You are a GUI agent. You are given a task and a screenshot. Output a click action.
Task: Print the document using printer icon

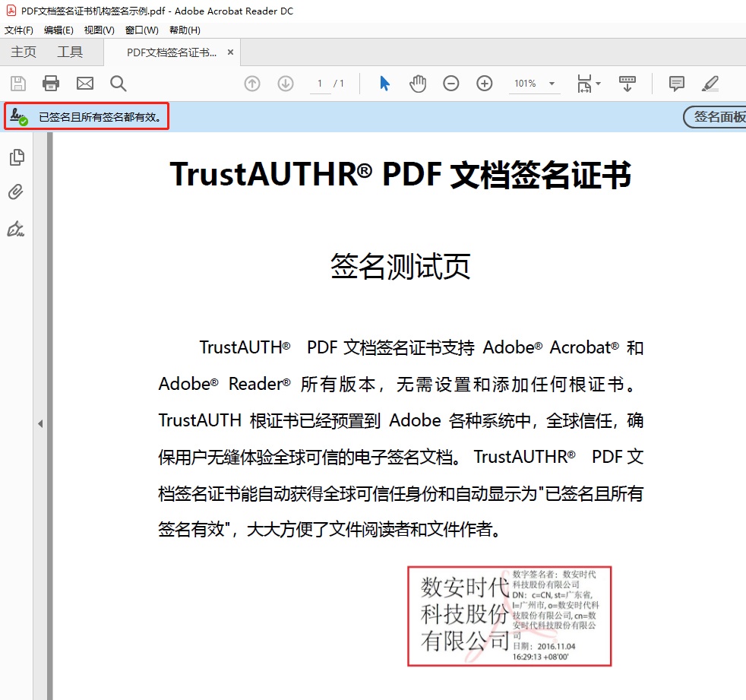click(x=51, y=84)
